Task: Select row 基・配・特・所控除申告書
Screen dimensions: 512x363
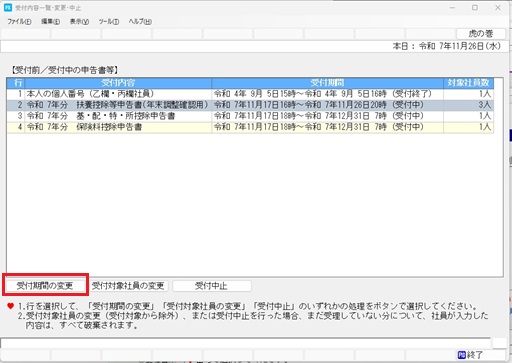Action: [x=250, y=116]
